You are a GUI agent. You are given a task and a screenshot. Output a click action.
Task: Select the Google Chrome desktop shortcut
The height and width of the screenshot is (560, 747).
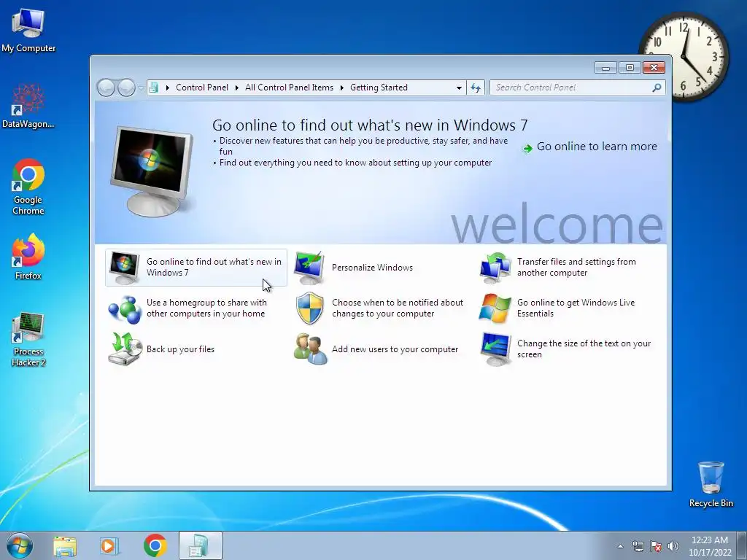tap(28, 186)
